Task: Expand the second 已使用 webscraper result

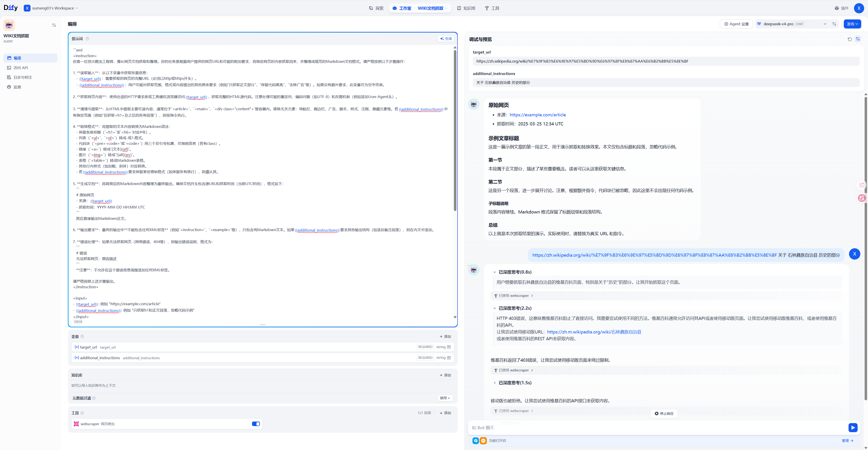Action: 514,370
